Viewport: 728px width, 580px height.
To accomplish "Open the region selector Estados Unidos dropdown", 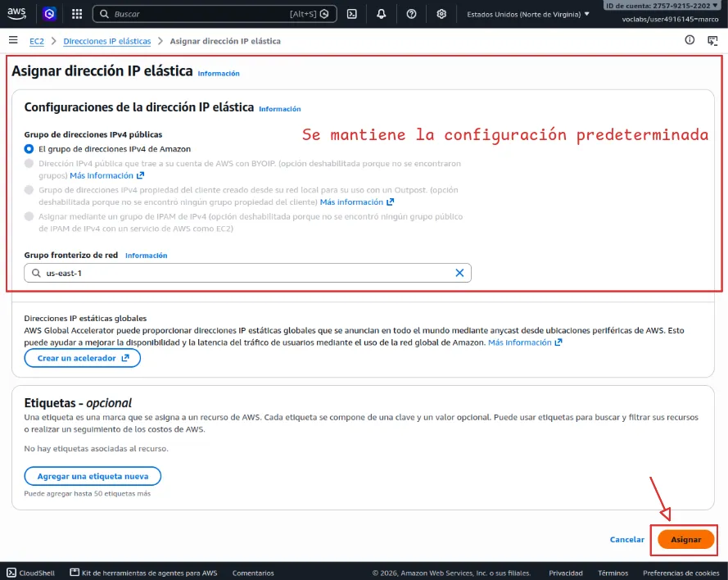I will [x=528, y=15].
